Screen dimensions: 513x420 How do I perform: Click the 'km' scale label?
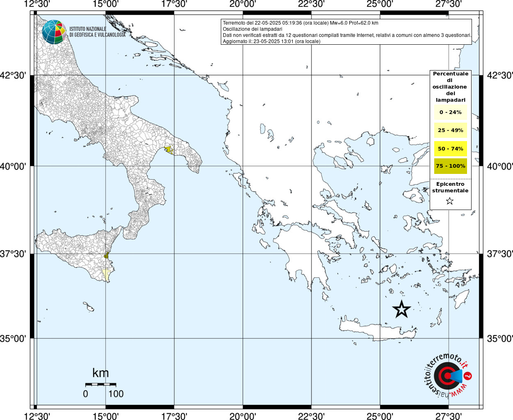[x=101, y=373]
